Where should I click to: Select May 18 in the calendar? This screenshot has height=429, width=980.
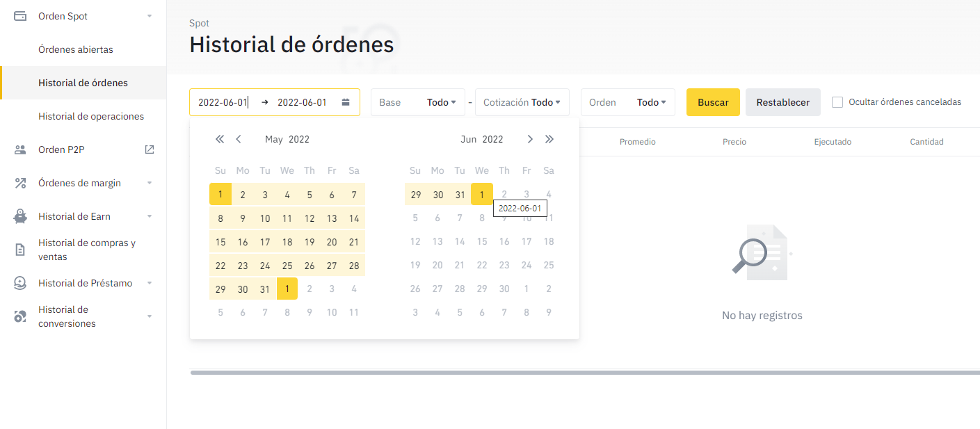287,242
